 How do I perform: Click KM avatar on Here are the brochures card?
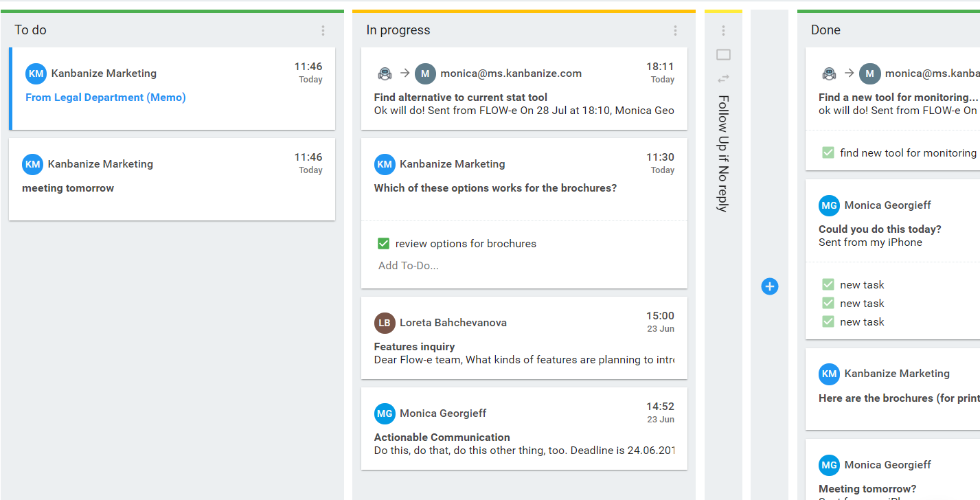(829, 374)
